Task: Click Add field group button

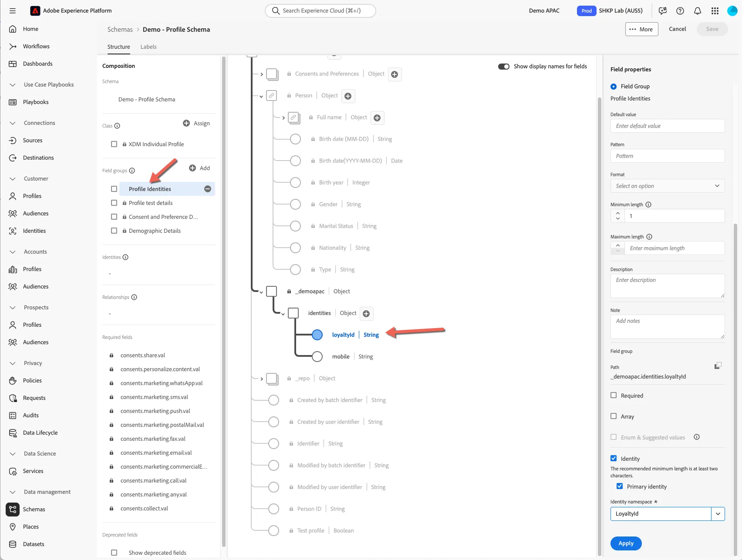Action: 199,168
